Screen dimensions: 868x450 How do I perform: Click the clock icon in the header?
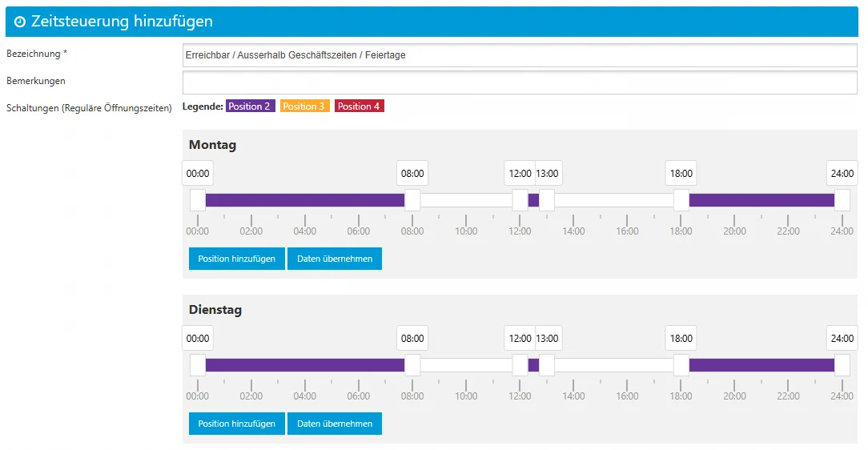20,22
